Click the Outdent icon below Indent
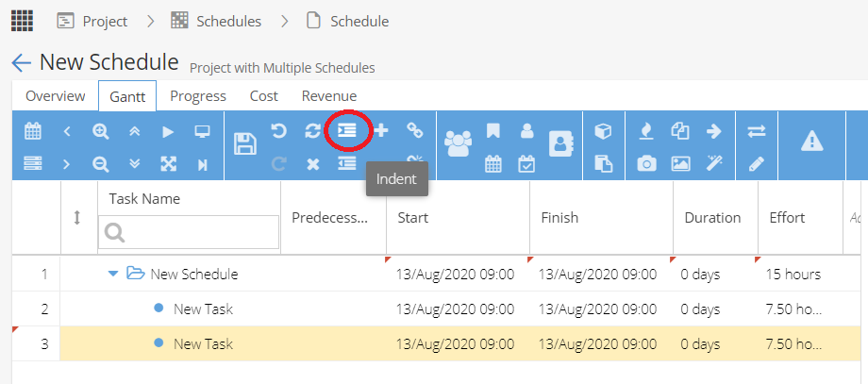The image size is (868, 384). (x=347, y=163)
